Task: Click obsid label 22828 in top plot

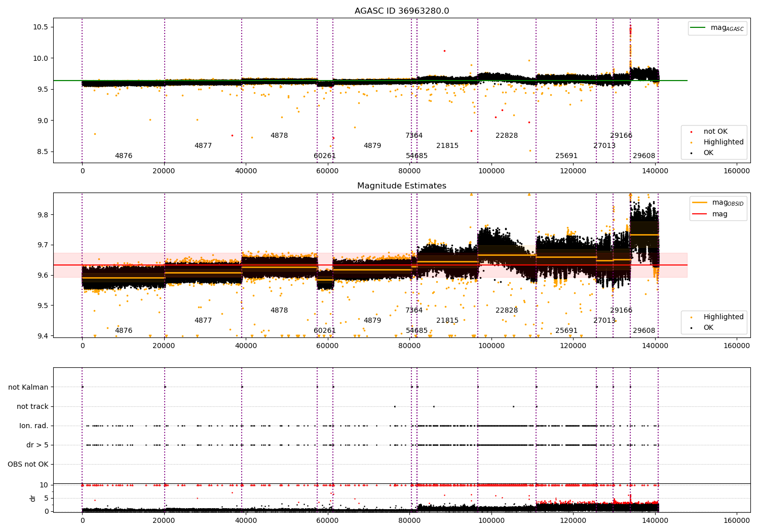Action: coord(507,136)
